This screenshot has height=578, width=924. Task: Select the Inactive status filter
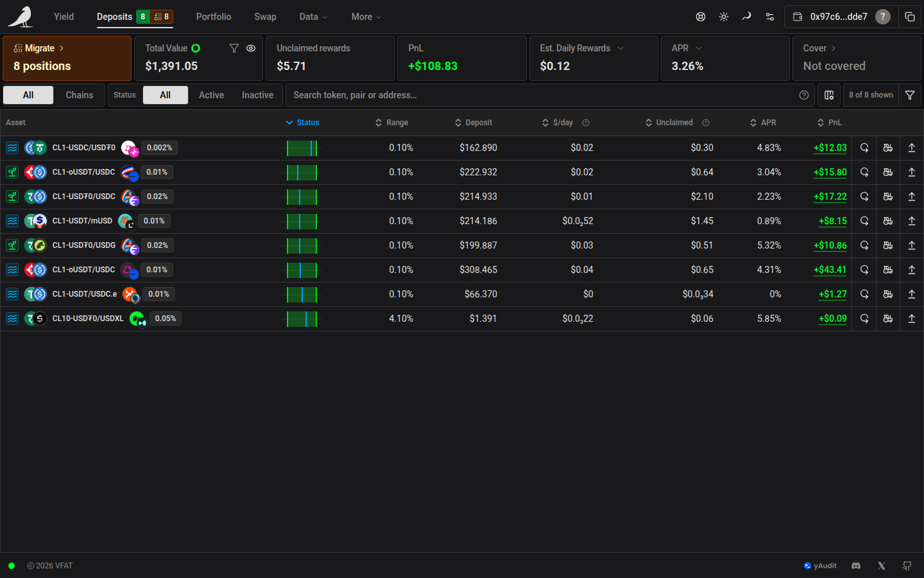[257, 95]
